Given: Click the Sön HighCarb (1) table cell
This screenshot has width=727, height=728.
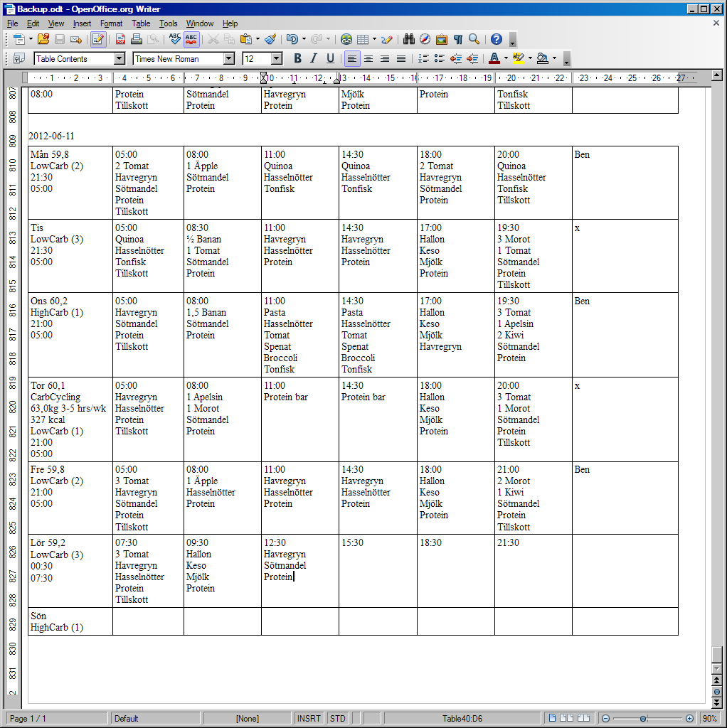Looking at the screenshot, I should [70, 621].
